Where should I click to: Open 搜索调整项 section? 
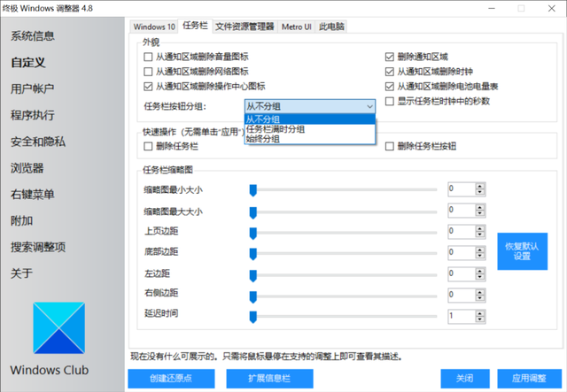(38, 247)
